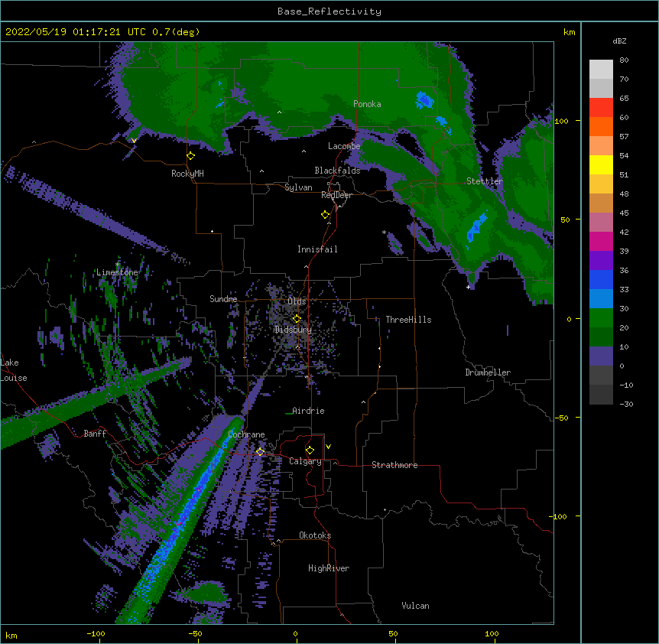Click the yellow diamond marker south of RedDeer

[x=326, y=215]
